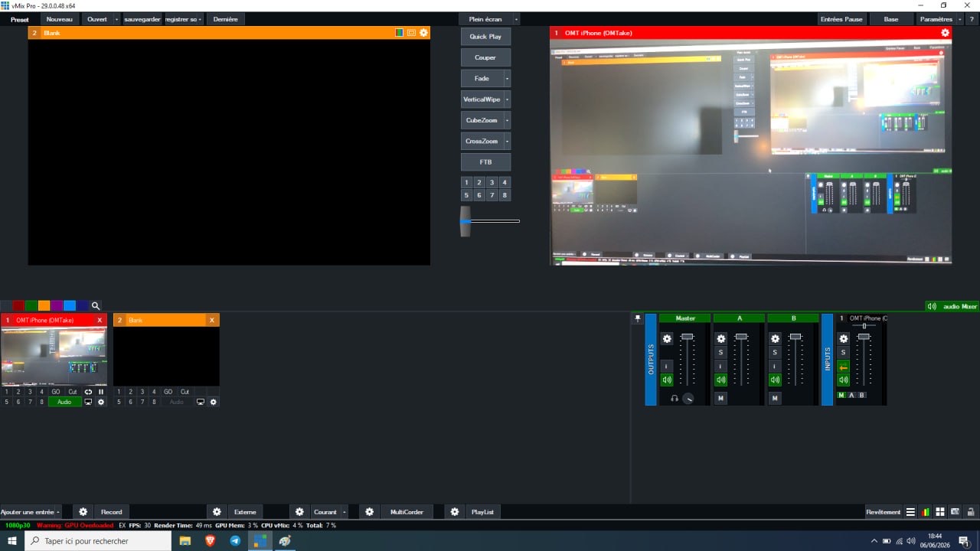Image resolution: width=980 pixels, height=551 pixels.
Task: Click the audio mixer pin icon
Action: click(x=638, y=318)
